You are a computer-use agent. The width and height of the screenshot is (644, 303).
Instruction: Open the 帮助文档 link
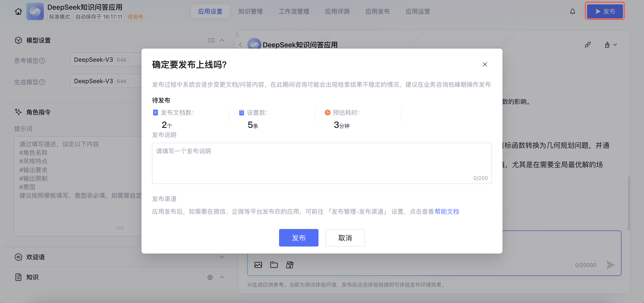coord(446,211)
